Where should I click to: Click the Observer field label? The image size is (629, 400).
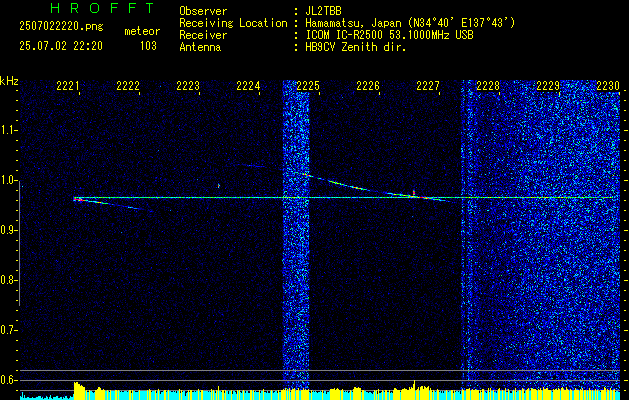click(203, 11)
